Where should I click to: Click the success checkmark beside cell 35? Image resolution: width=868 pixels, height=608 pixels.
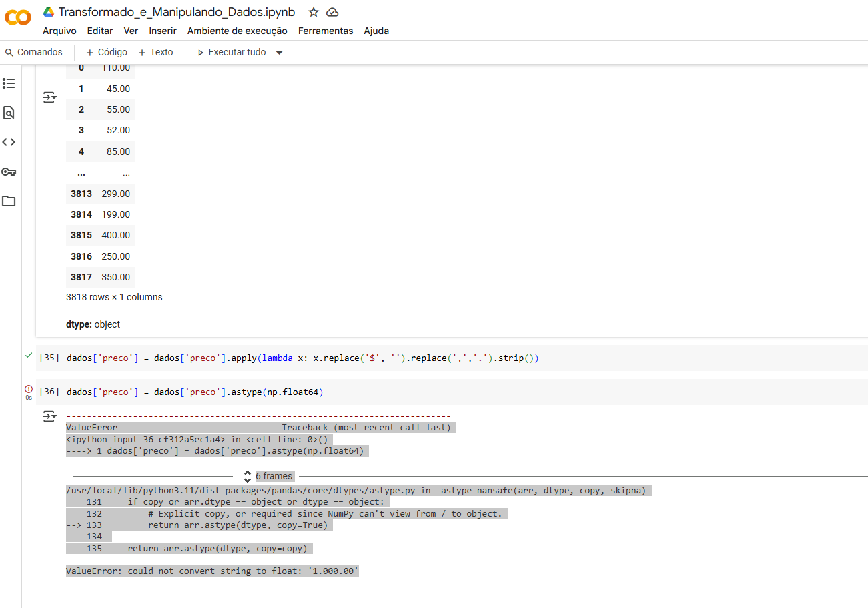click(x=29, y=356)
